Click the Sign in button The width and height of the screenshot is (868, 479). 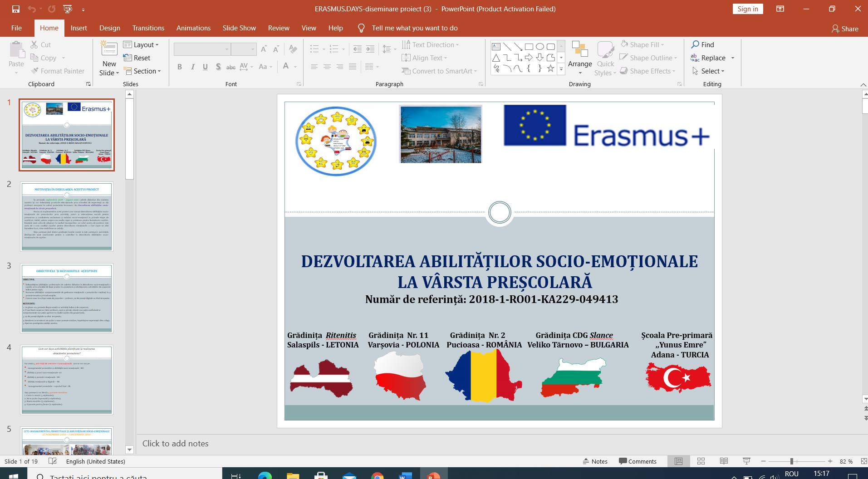tap(747, 9)
